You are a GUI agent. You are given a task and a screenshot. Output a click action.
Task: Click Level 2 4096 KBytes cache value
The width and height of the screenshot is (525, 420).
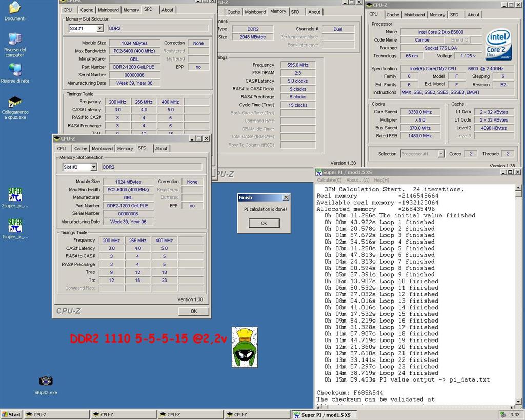tap(494, 128)
